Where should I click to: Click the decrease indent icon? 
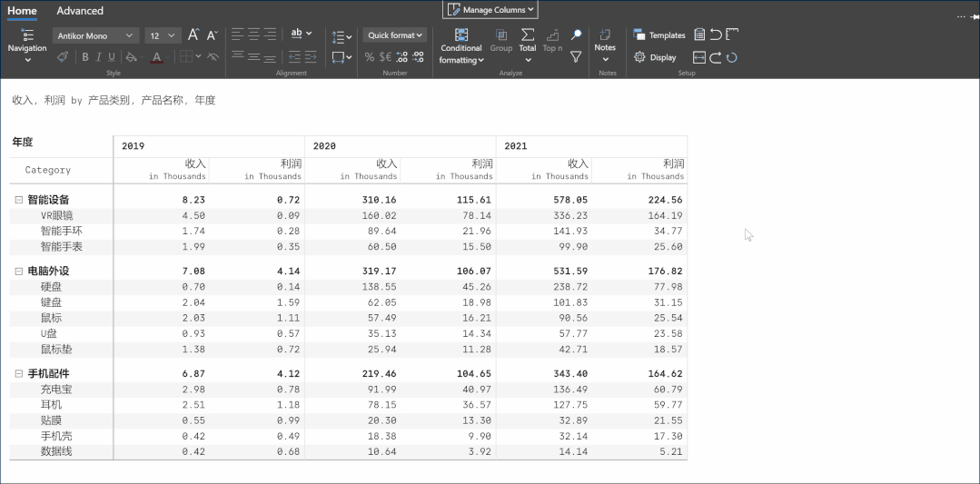(x=293, y=57)
